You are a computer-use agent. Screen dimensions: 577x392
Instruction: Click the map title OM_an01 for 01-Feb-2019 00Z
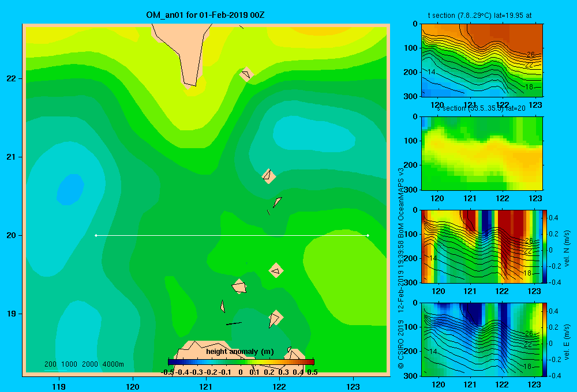[x=205, y=15]
